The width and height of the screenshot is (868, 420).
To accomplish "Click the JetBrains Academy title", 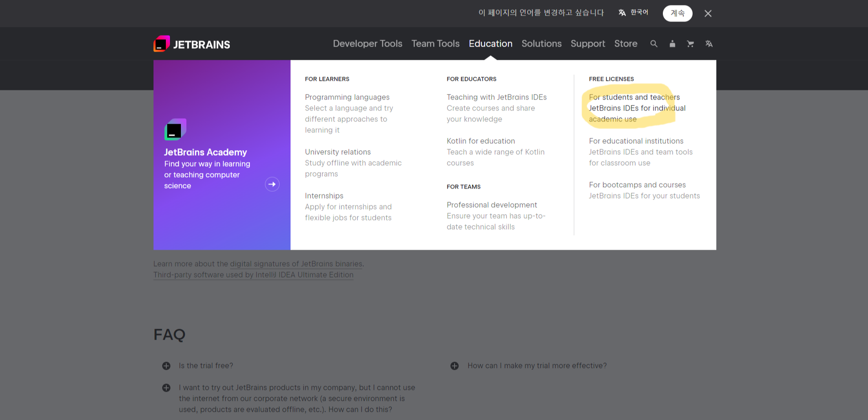I will point(206,152).
